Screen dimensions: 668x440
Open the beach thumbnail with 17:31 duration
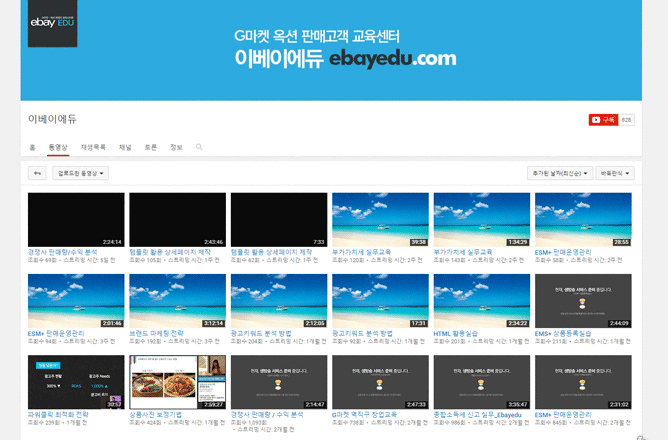click(x=380, y=301)
